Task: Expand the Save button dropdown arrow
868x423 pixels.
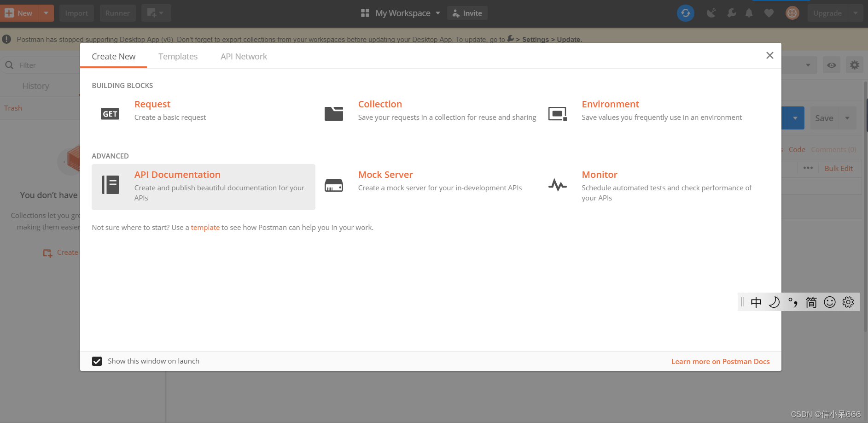Action: pyautogui.click(x=847, y=118)
